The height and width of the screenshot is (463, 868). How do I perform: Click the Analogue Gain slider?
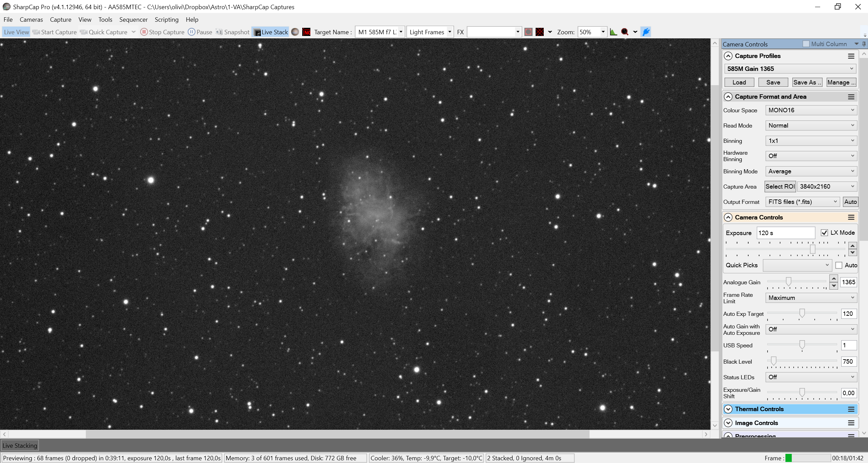[x=796, y=282]
